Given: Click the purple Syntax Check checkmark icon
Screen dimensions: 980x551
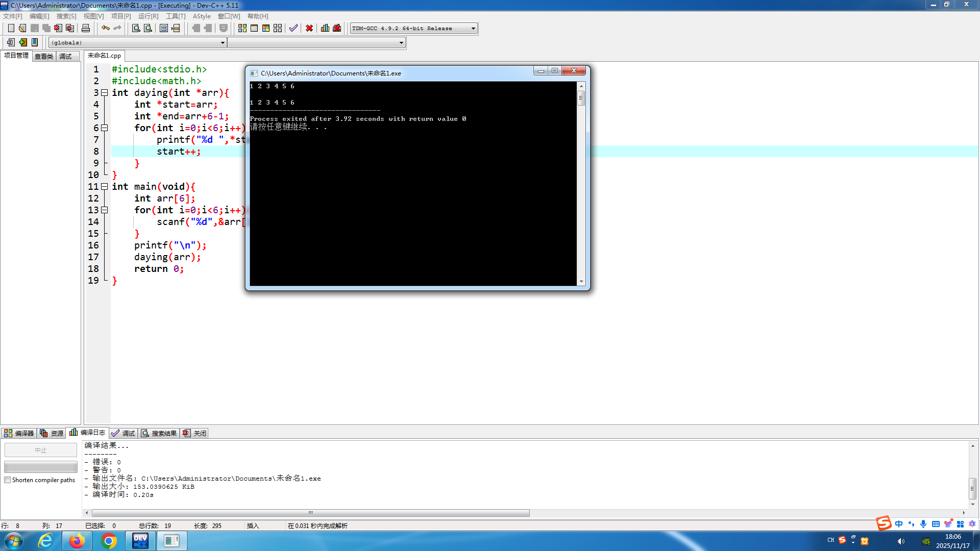Looking at the screenshot, I should pyautogui.click(x=293, y=28).
